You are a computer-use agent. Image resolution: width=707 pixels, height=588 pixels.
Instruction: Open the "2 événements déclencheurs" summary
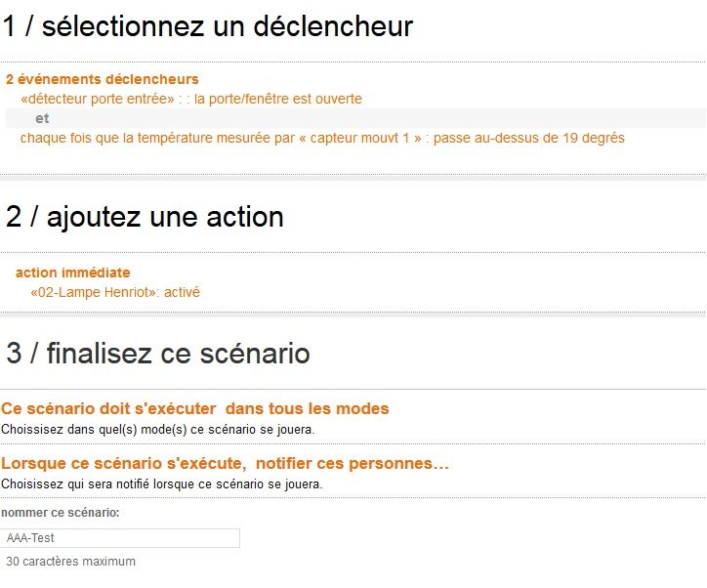click(102, 79)
